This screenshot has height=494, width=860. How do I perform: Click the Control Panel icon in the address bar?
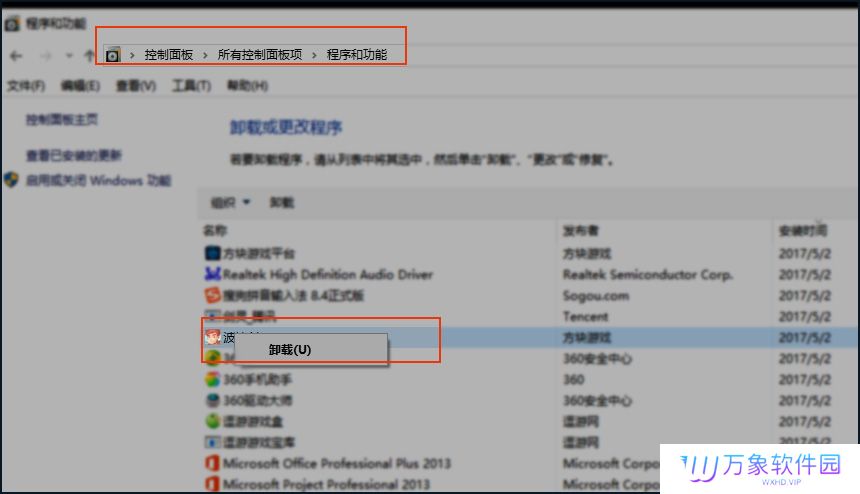coord(112,55)
